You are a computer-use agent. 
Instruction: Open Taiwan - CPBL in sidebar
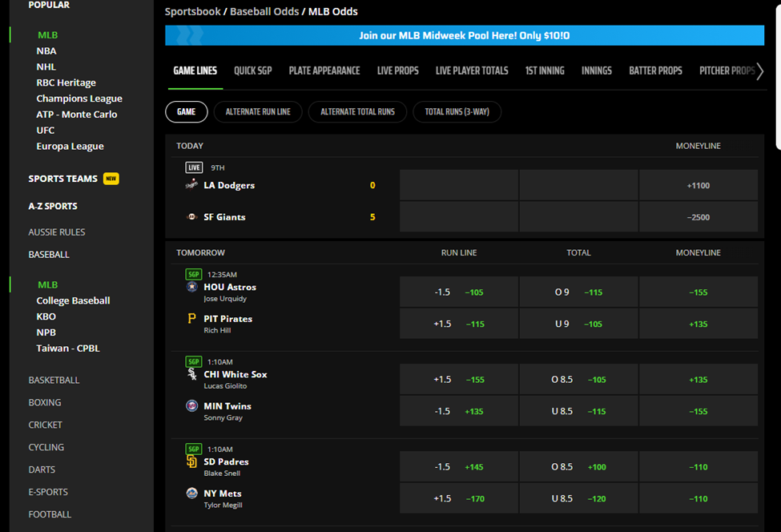coord(68,349)
